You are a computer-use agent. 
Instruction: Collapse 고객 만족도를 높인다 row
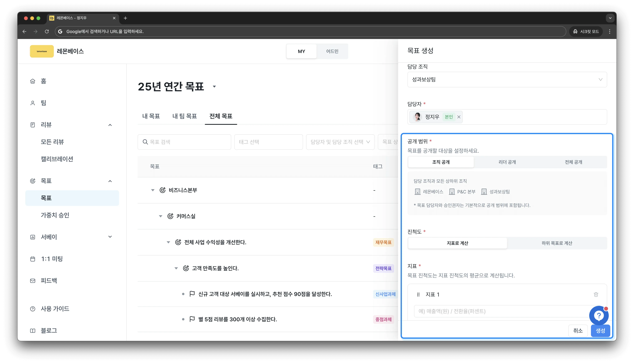point(176,268)
